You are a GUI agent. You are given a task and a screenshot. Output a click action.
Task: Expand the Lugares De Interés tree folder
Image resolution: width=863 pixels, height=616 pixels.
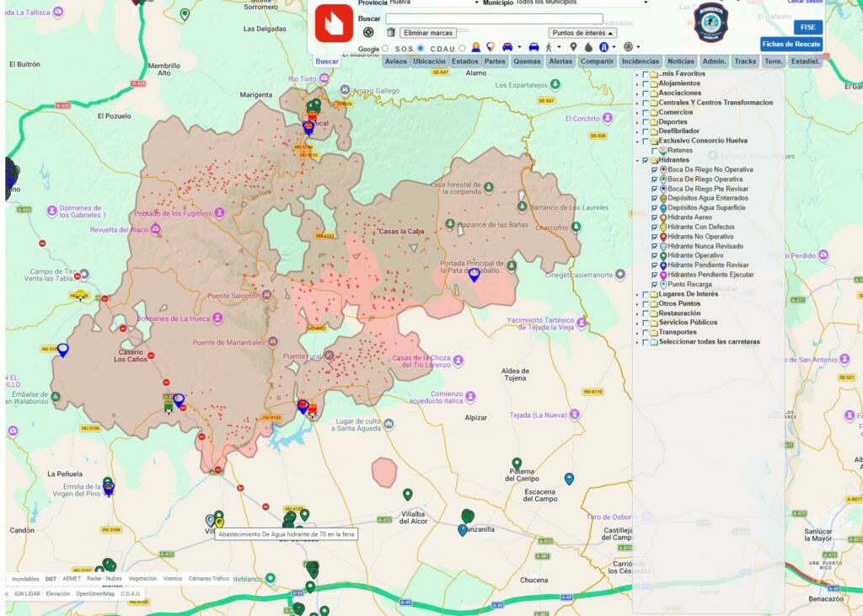pos(637,294)
